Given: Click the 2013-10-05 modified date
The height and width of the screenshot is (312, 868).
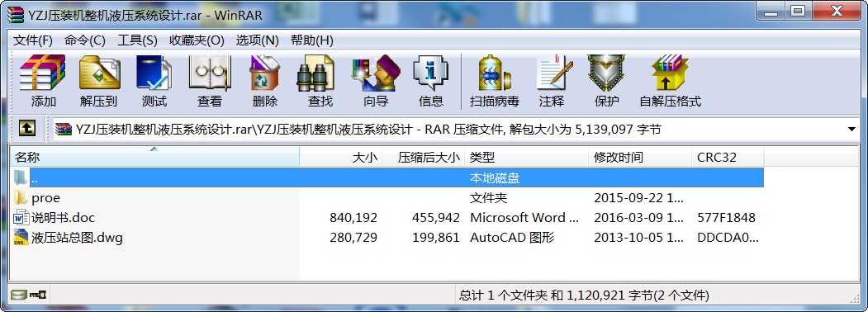Looking at the screenshot, I should [x=639, y=238].
